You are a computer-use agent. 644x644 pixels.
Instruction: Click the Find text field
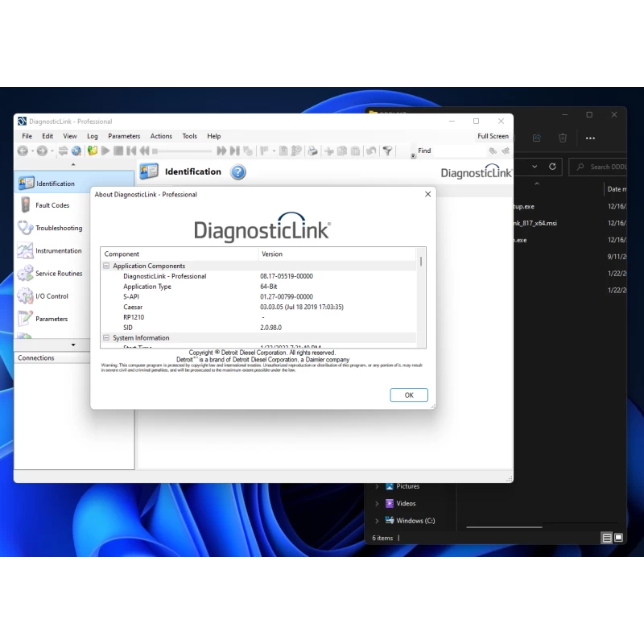click(458, 151)
